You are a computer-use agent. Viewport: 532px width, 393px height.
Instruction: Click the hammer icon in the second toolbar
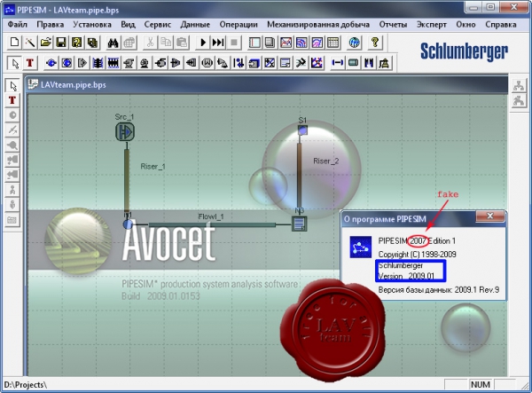(301, 63)
